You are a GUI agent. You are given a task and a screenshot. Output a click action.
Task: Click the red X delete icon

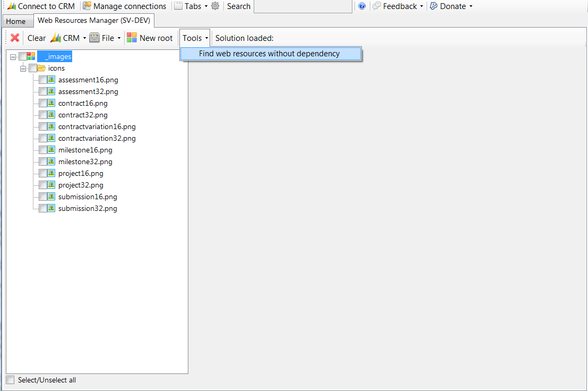(x=15, y=38)
